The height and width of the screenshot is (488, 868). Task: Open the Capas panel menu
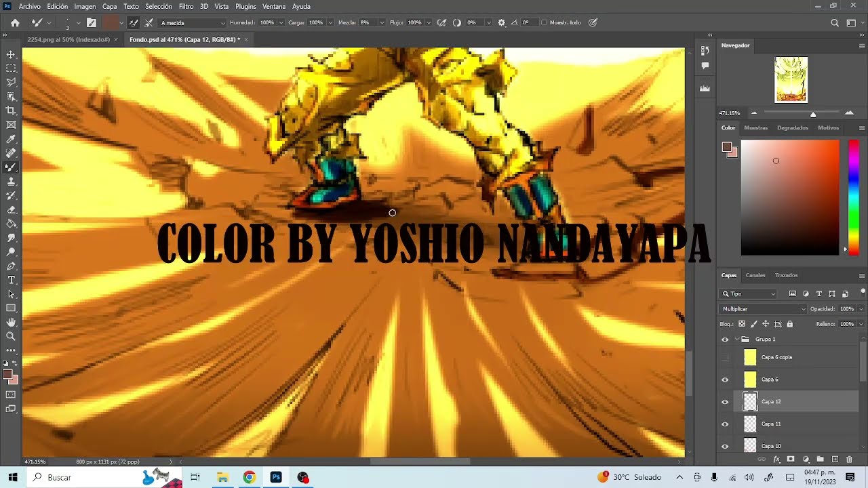coord(862,275)
